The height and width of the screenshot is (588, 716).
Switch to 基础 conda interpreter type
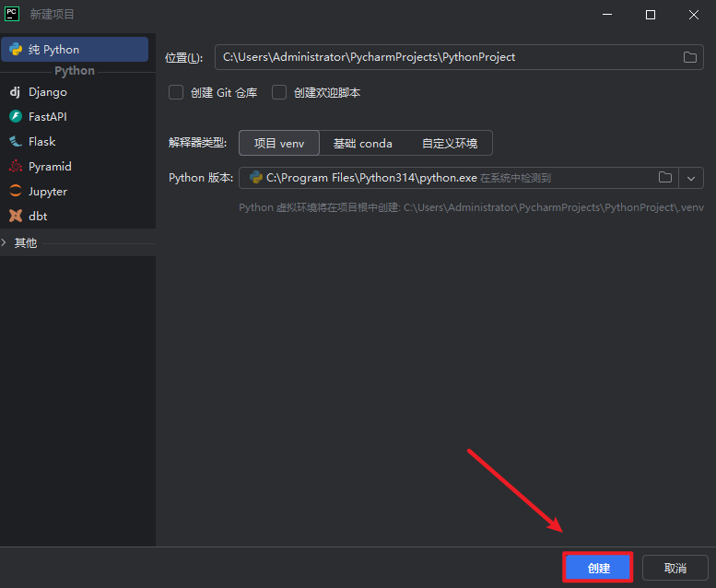click(x=362, y=143)
